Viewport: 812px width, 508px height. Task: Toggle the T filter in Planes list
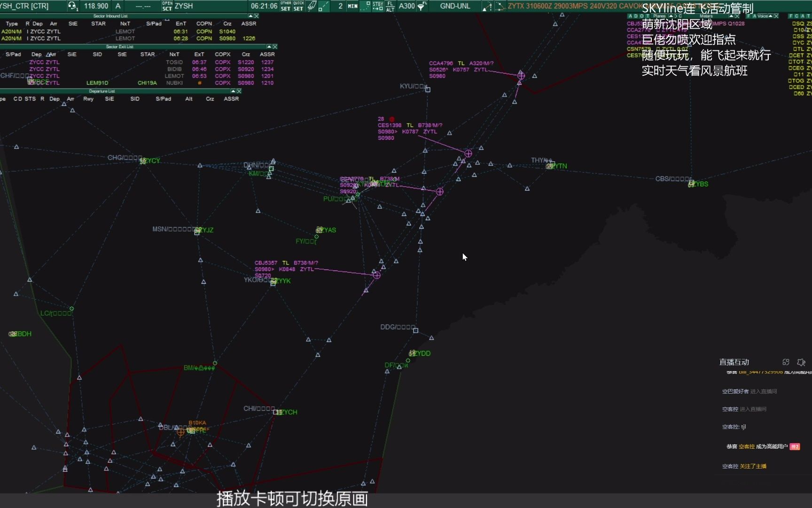point(648,16)
